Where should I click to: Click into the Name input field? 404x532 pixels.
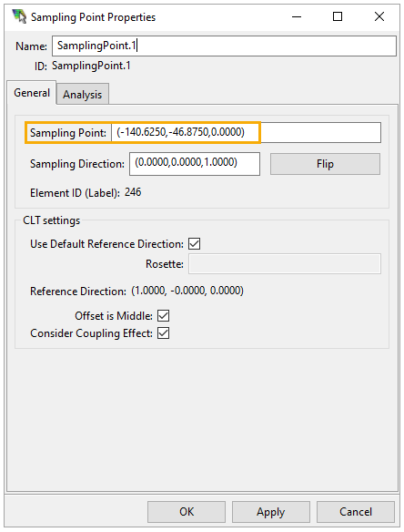[x=224, y=46]
